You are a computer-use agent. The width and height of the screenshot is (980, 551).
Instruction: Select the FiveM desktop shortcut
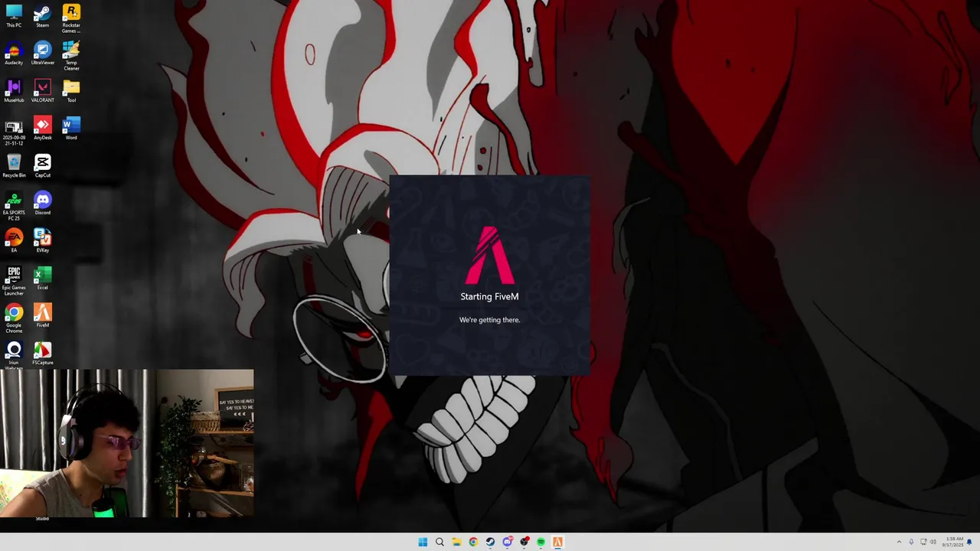pyautogui.click(x=42, y=316)
